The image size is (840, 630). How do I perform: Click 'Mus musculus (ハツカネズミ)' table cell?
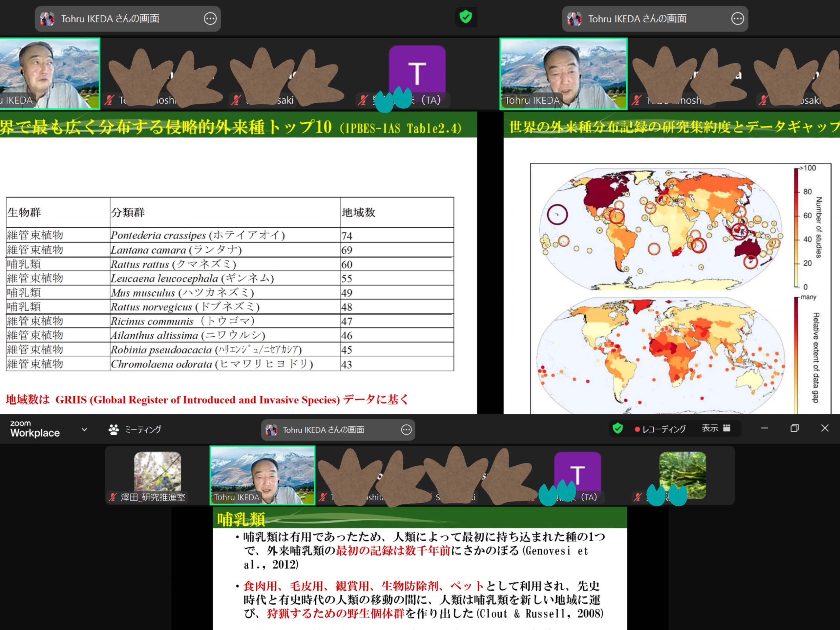coord(225,292)
